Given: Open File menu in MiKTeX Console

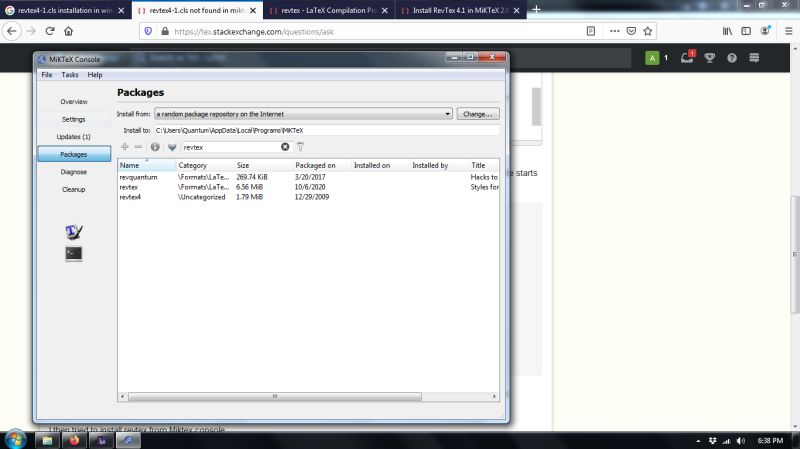Looking at the screenshot, I should pos(47,74).
